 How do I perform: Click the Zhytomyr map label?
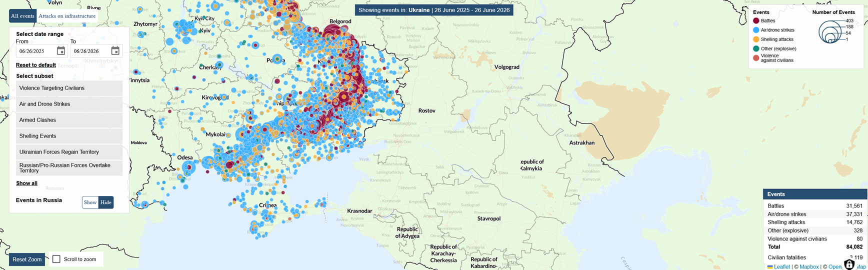pyautogui.click(x=145, y=24)
